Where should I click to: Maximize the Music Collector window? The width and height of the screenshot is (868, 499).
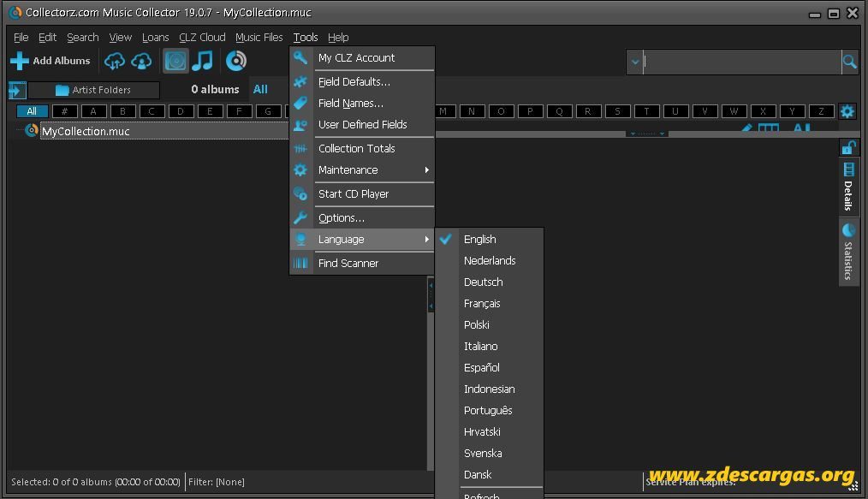click(834, 14)
